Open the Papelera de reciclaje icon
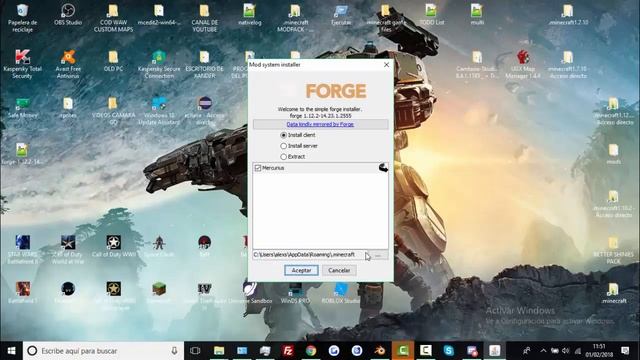 click(22, 18)
